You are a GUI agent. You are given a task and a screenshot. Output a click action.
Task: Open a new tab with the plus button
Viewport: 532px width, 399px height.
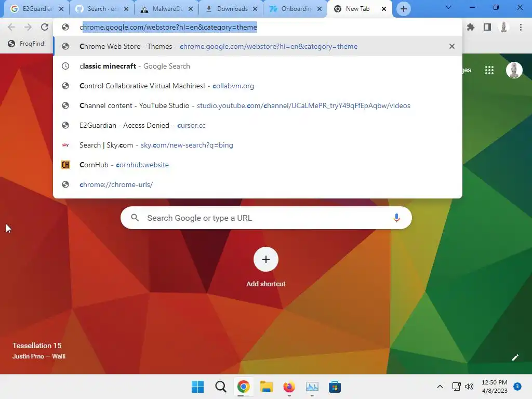click(x=403, y=9)
